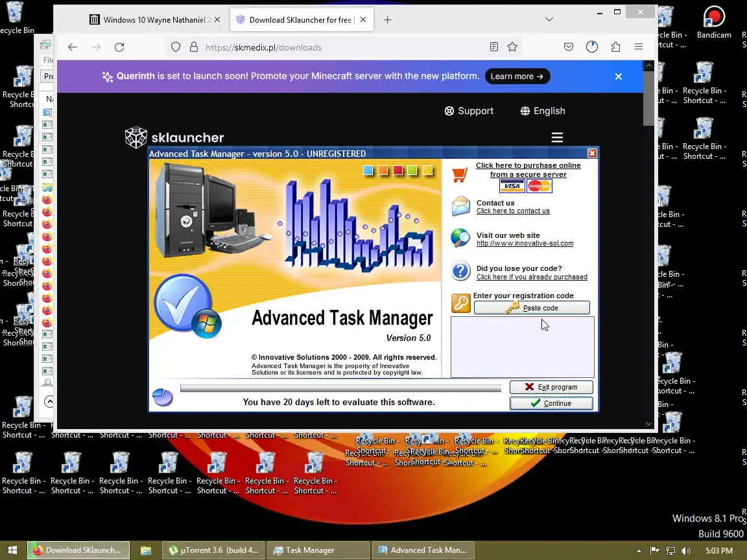This screenshot has height=560, width=747.
Task: Open the English language selector
Action: (x=543, y=111)
